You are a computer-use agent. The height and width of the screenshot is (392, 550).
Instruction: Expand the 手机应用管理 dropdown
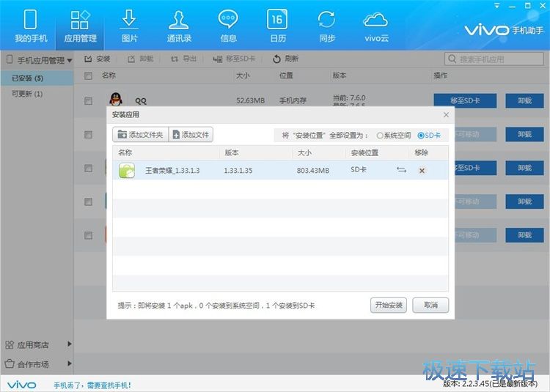coord(70,61)
